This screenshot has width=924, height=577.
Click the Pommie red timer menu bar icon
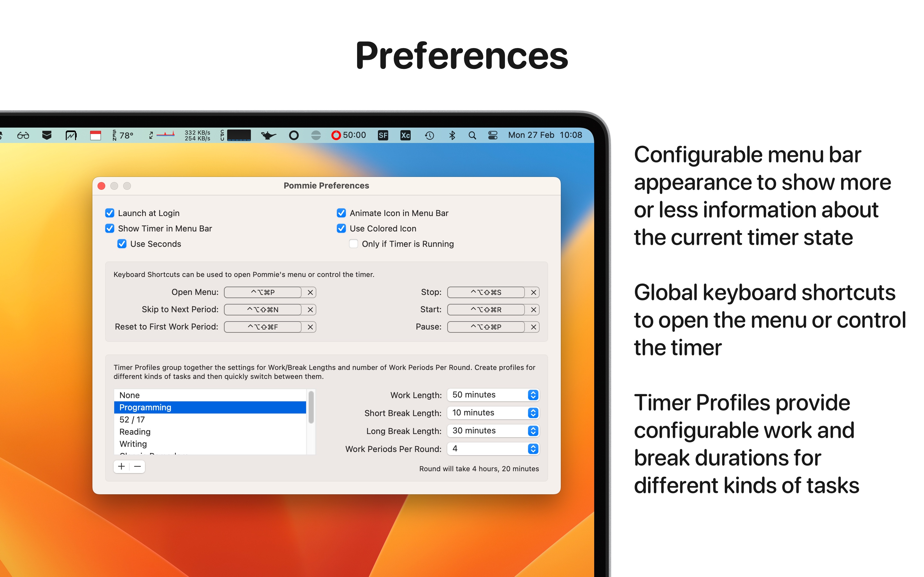click(336, 135)
